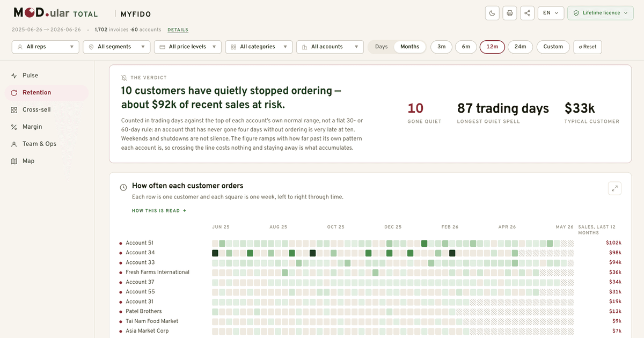Click the share icon button
The image size is (644, 338).
pyautogui.click(x=528, y=13)
